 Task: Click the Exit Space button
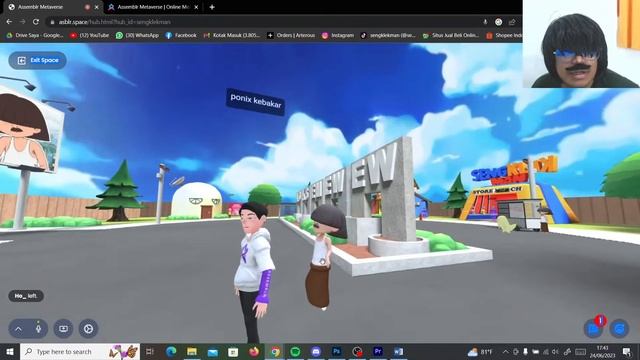(37, 60)
